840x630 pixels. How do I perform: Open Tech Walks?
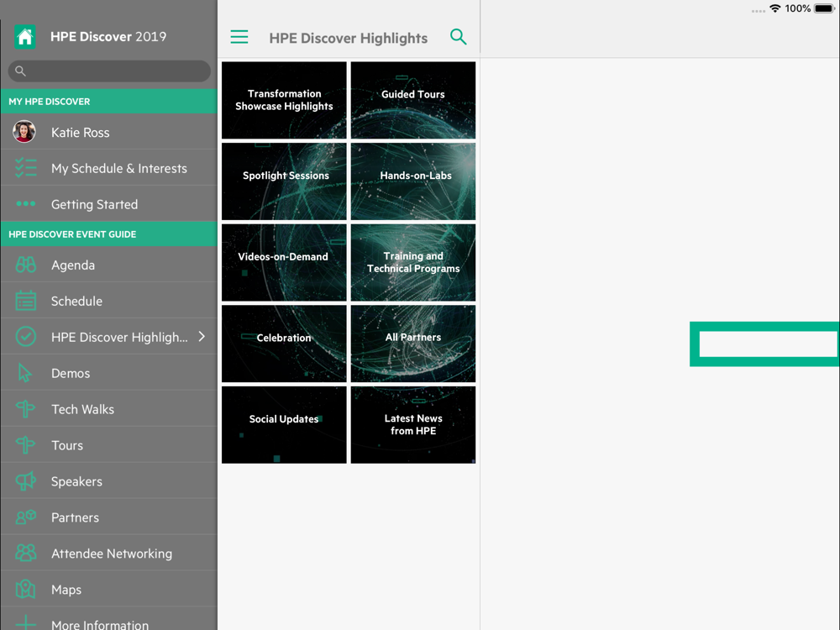pyautogui.click(x=109, y=409)
